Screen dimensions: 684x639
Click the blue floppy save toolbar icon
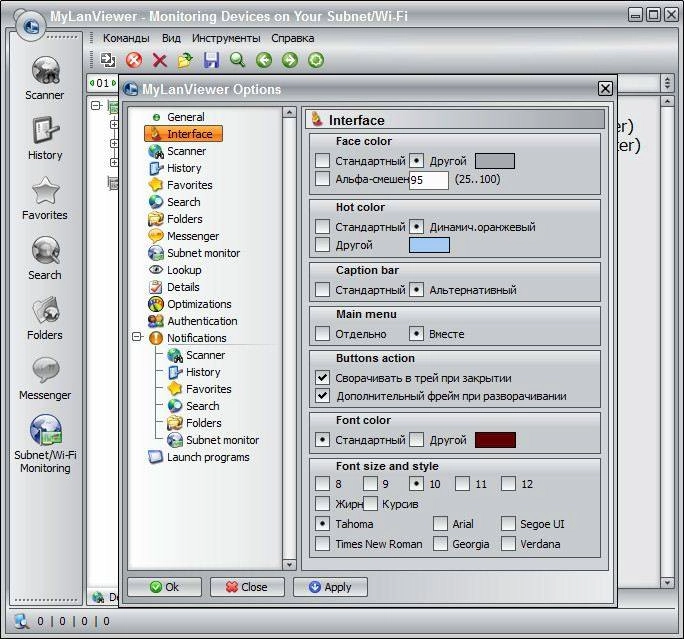click(x=212, y=60)
